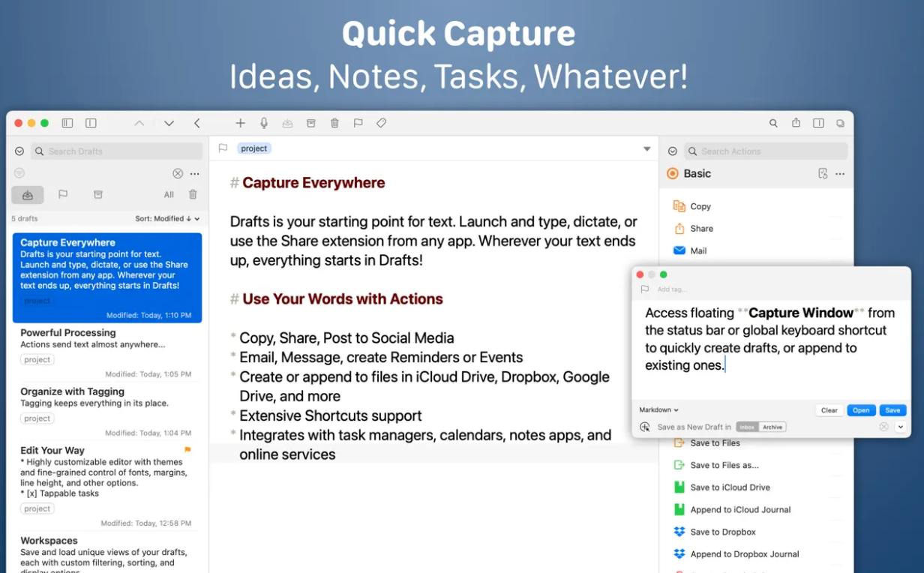The height and width of the screenshot is (573, 924).
Task: Focus the Search Drafts field
Action: tap(117, 151)
